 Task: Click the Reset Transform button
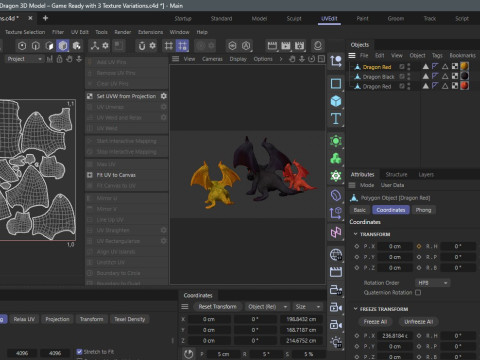click(x=217, y=307)
